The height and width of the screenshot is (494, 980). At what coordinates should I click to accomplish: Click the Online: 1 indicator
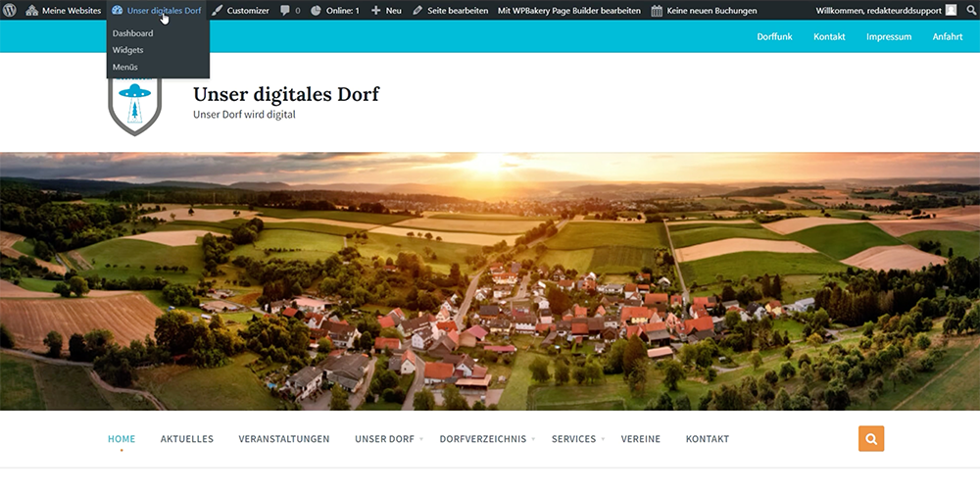(335, 10)
